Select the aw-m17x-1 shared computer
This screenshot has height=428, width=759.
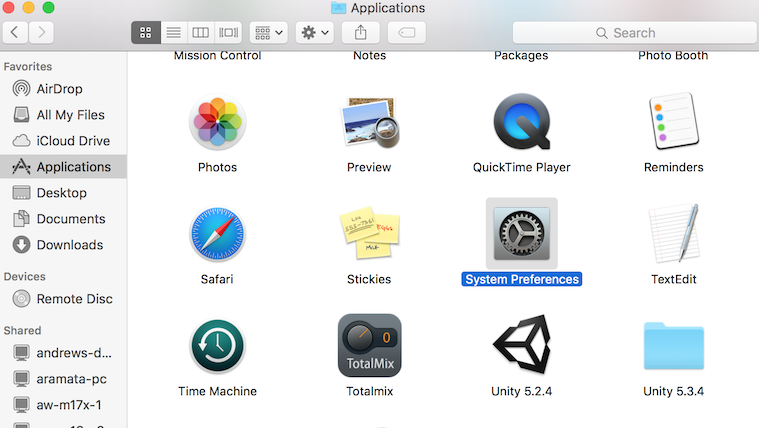(63, 405)
